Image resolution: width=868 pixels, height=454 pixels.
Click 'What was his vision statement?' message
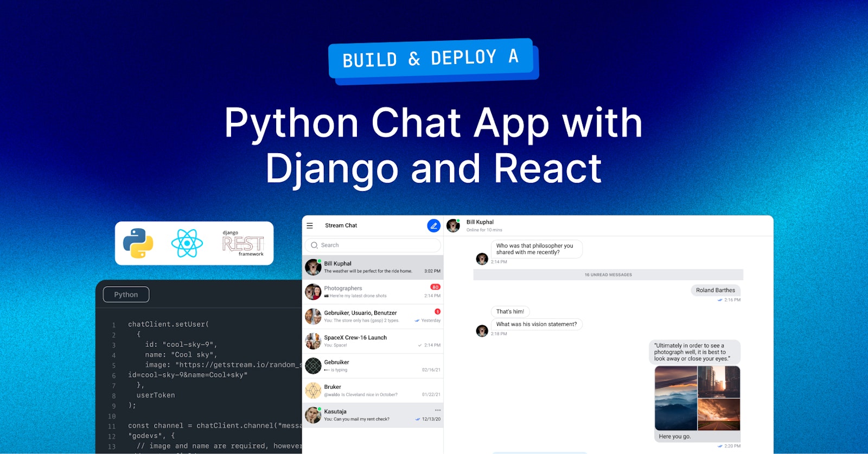point(537,324)
